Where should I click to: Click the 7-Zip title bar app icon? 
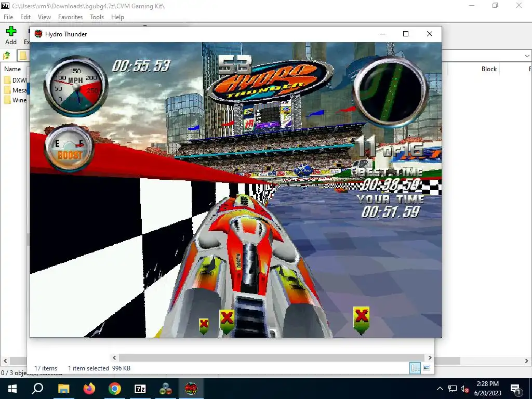(5, 5)
